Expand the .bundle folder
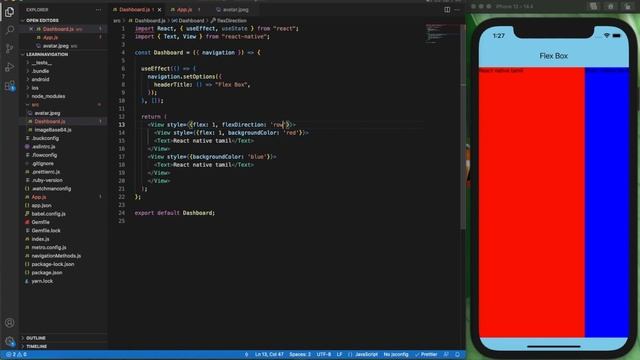640x360 pixels. (40, 71)
